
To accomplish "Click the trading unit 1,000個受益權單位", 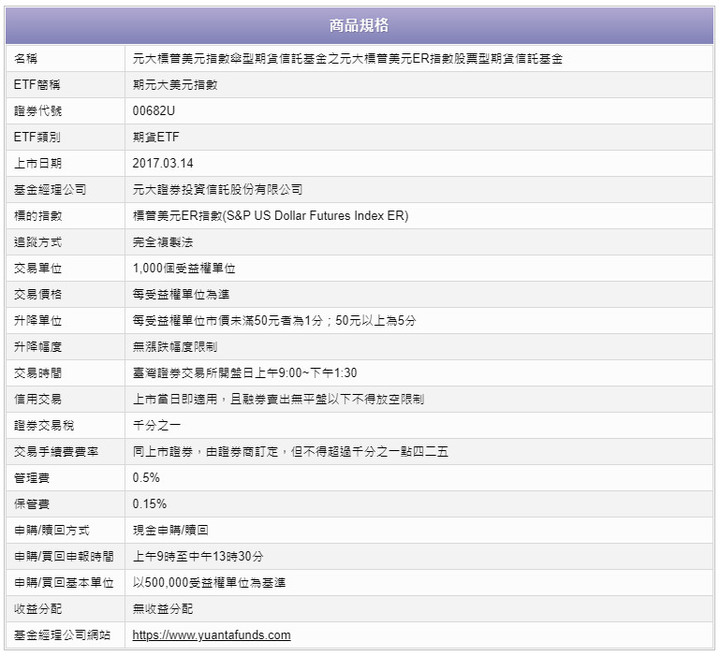I will point(184,268).
